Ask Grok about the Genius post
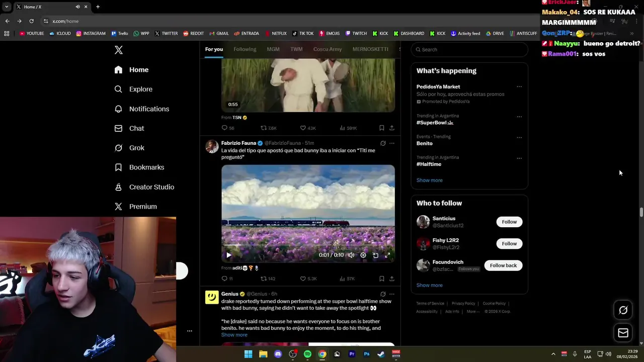644x362 pixels. (x=383, y=294)
